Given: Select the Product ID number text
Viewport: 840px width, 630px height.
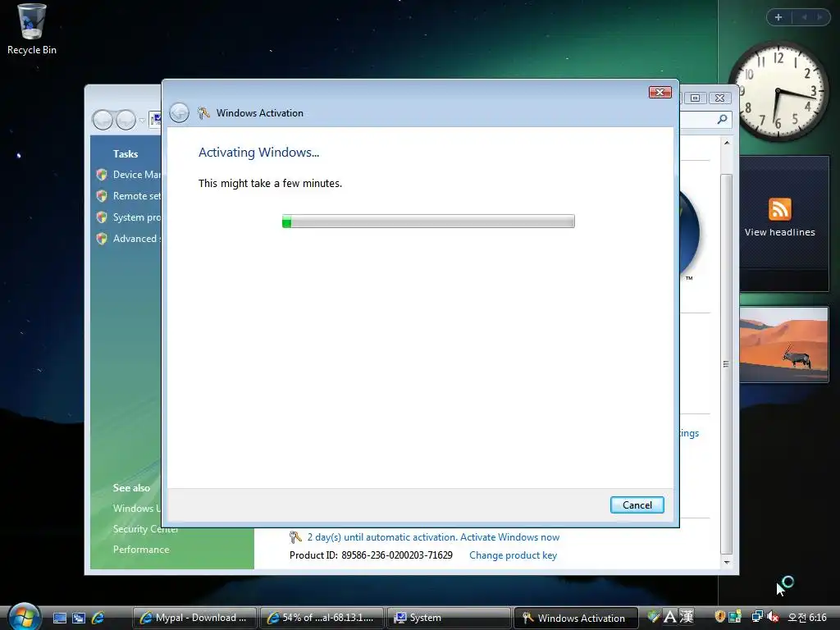Looking at the screenshot, I should pyautogui.click(x=397, y=555).
